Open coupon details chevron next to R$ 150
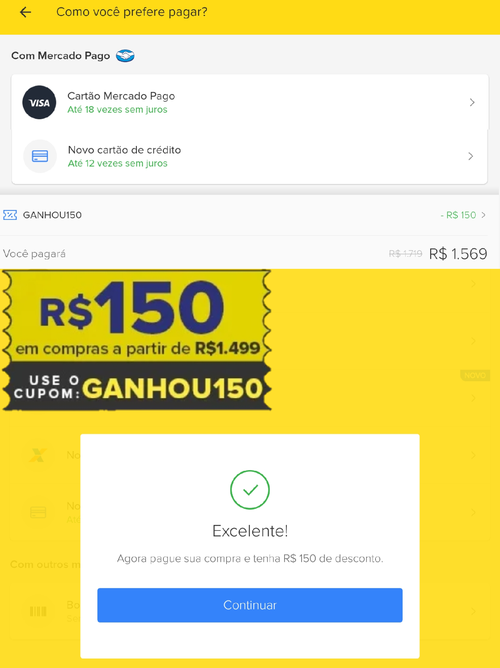This screenshot has width=500, height=668. tap(483, 215)
